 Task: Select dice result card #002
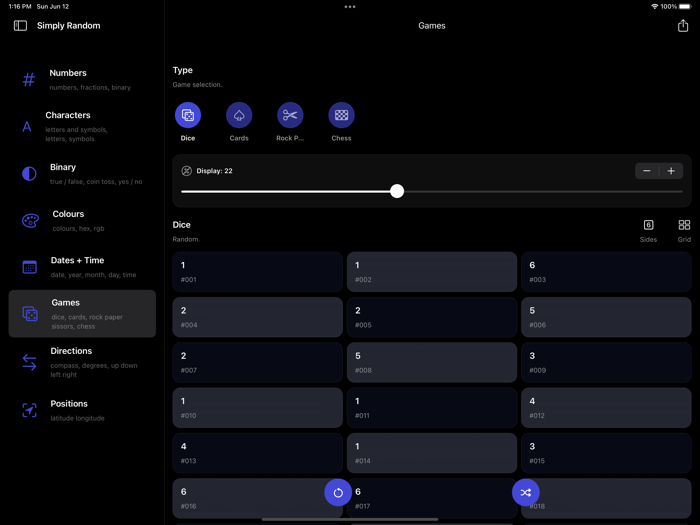(432, 272)
